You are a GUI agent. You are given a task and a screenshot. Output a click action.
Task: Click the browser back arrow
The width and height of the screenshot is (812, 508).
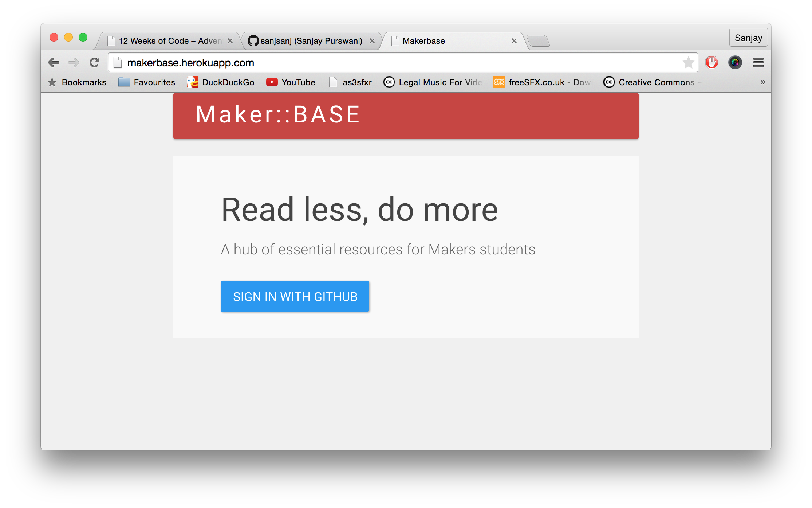point(54,63)
